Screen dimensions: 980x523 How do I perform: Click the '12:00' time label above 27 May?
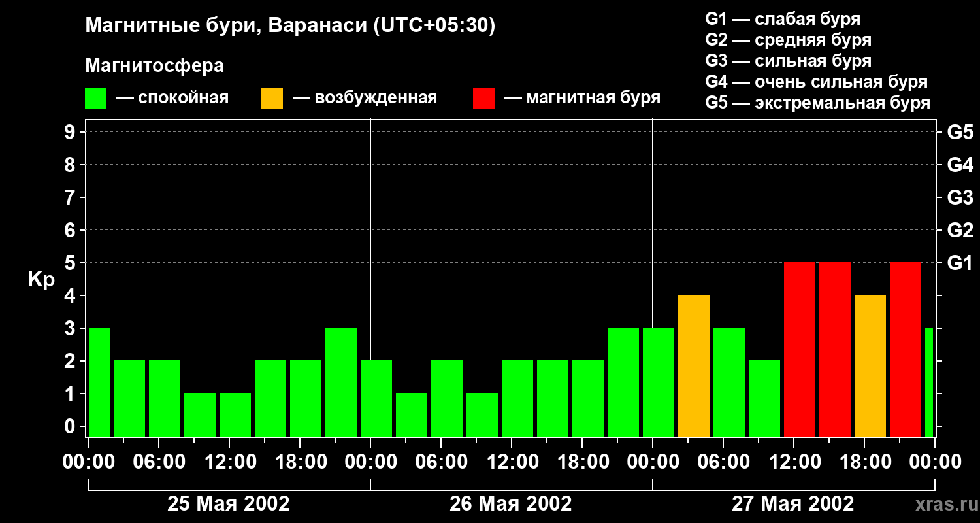[794, 462]
